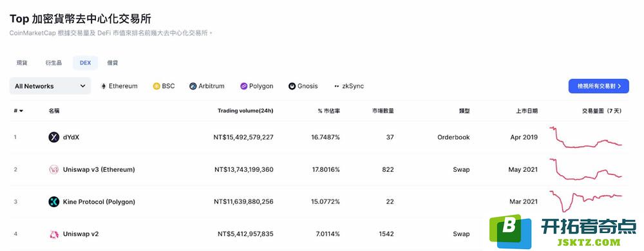Filter by Arbitrum network label
Image resolution: width=644 pixels, height=251 pixels.
(x=211, y=86)
